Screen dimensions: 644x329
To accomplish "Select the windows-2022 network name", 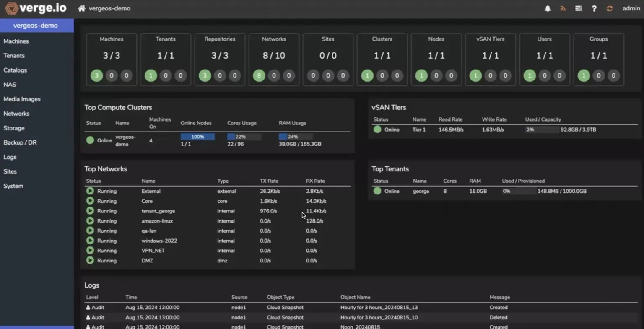I will tap(159, 241).
